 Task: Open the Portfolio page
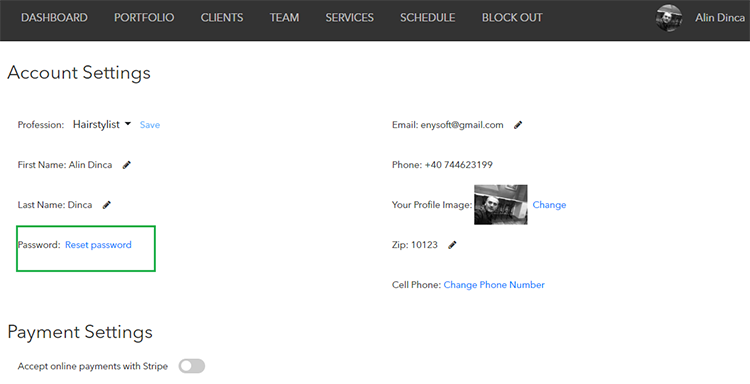(144, 18)
